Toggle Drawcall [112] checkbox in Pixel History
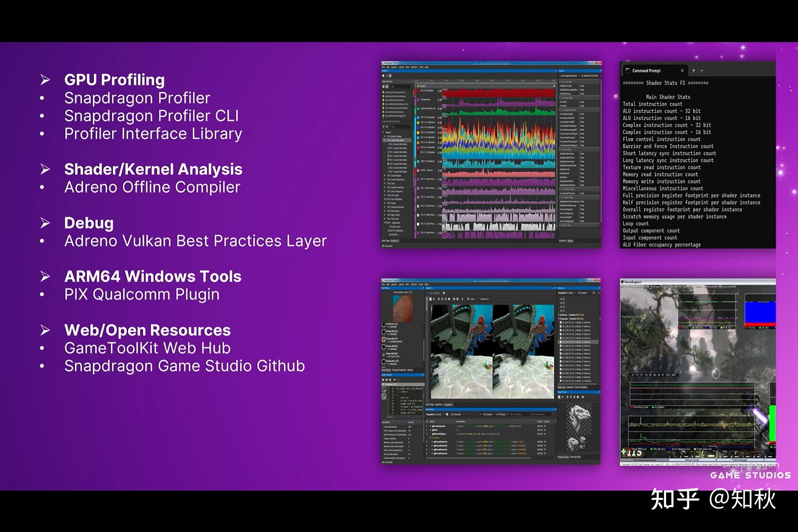 pyautogui.click(x=383, y=362)
